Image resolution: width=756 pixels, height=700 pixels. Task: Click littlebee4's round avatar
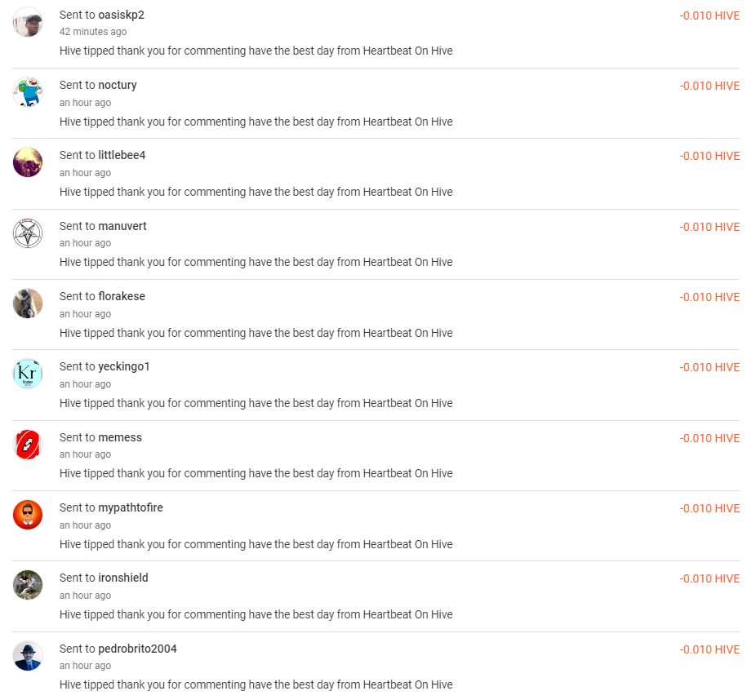point(28,162)
